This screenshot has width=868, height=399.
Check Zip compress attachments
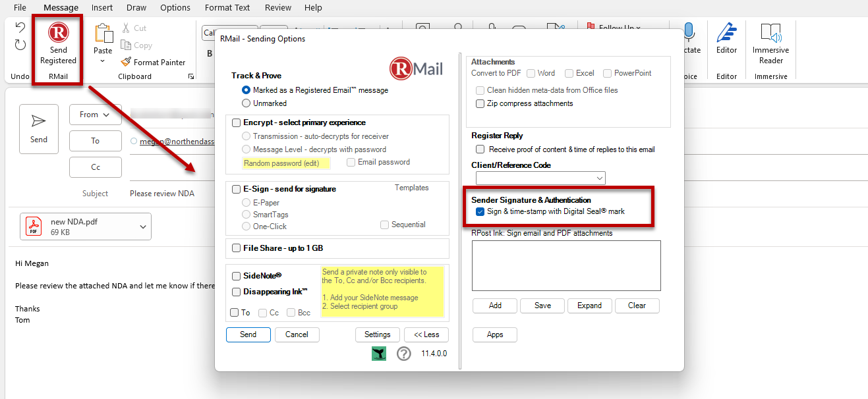click(x=480, y=103)
